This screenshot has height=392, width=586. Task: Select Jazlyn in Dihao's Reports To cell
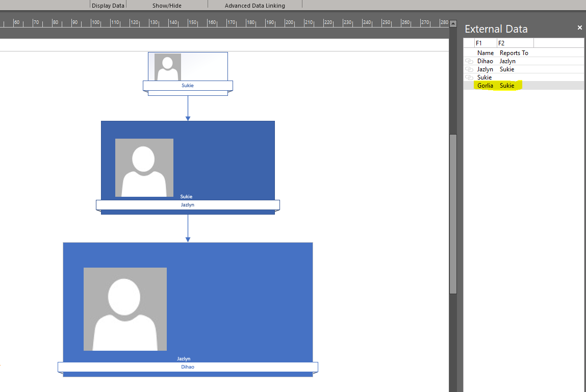[507, 61]
